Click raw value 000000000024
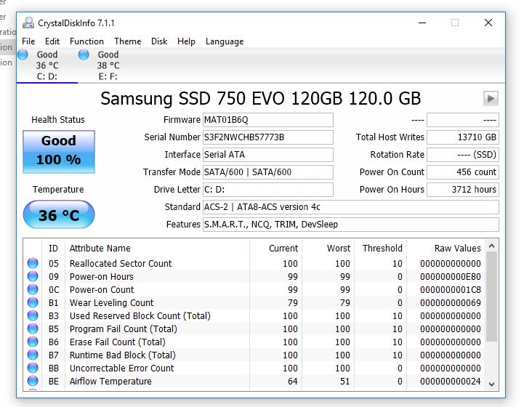The image size is (532, 407). coord(450,382)
